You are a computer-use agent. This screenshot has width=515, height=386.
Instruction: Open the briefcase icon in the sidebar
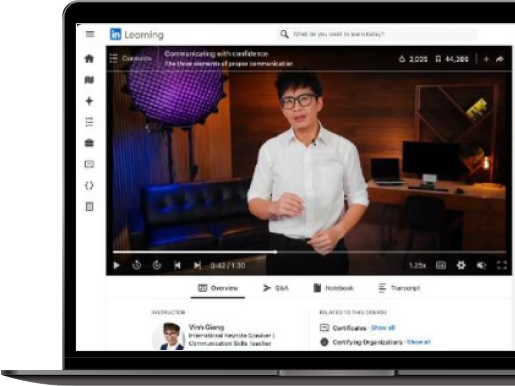[89, 143]
